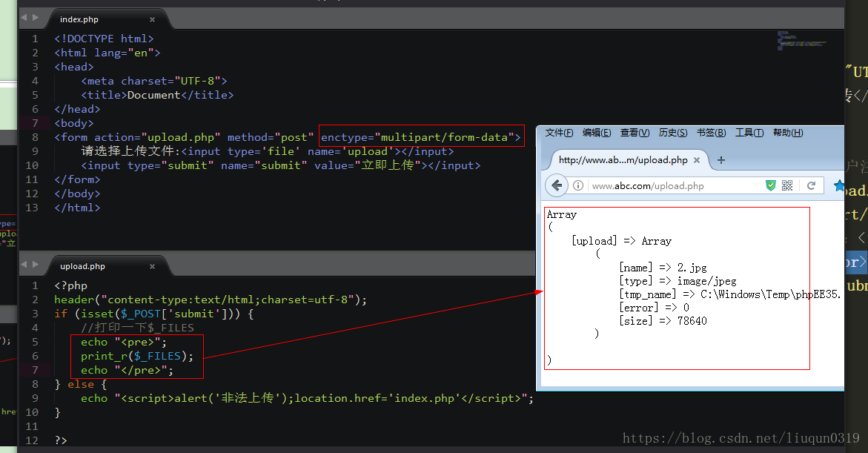Click line number 6 in upload.php gutter

[36, 356]
